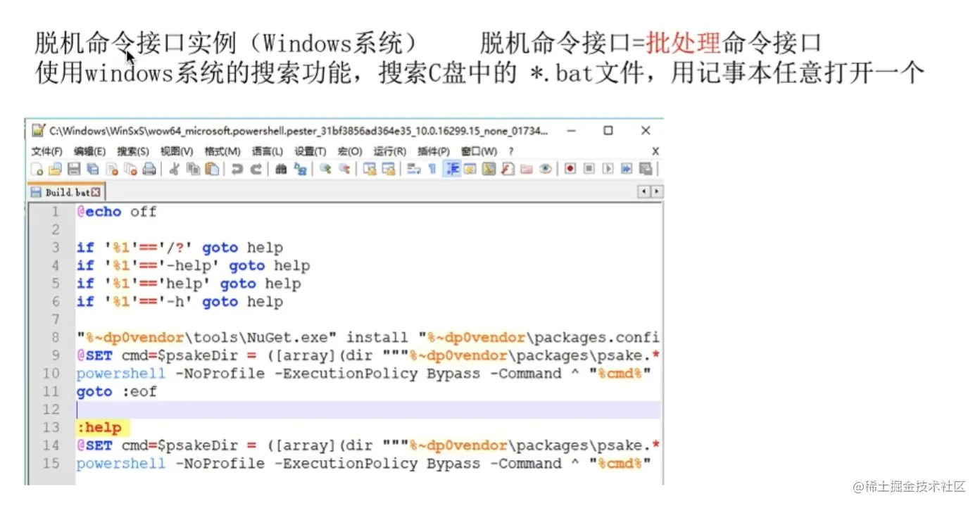
Task: Click the Paste clipboard icon
Action: [x=211, y=169]
